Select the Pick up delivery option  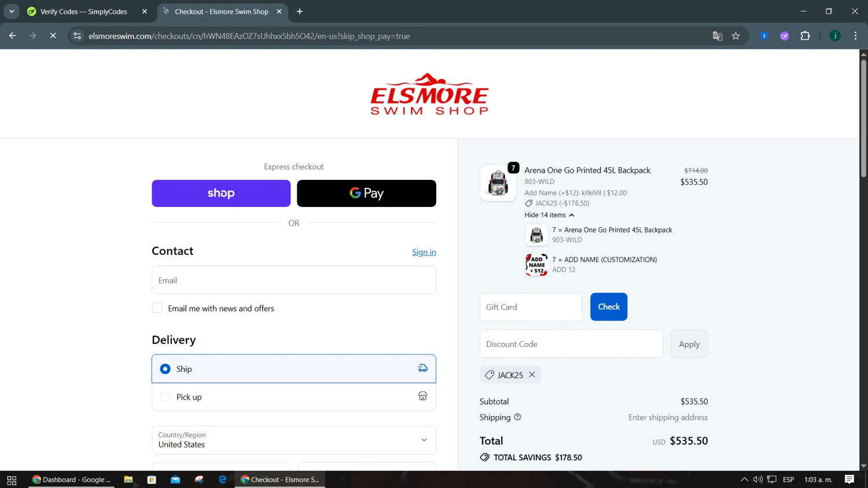coord(294,397)
